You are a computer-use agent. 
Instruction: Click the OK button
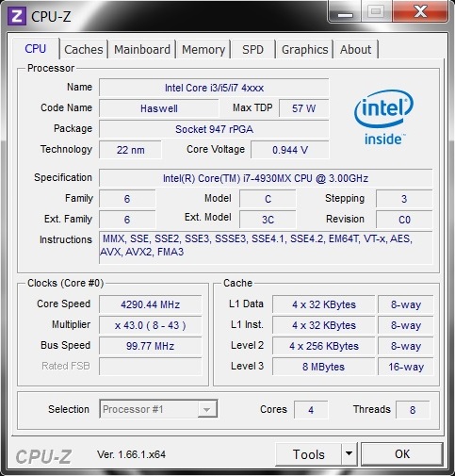tap(402, 454)
